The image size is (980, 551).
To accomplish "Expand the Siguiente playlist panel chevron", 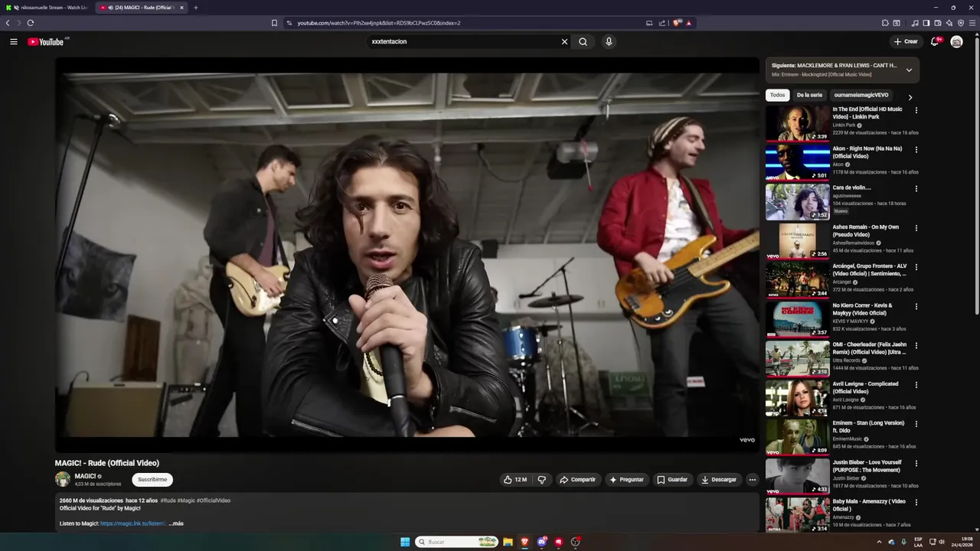I will 909,70.
